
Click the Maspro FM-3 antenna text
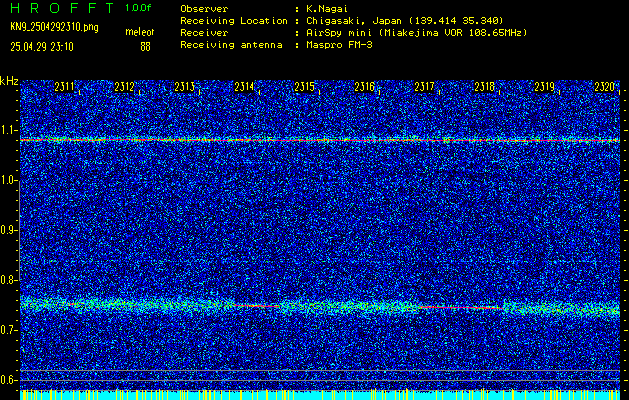339,45
